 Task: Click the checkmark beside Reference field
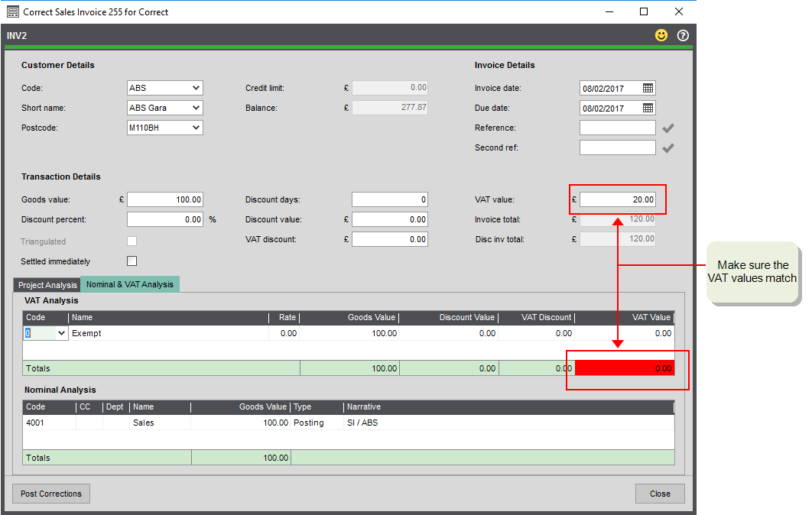668,128
